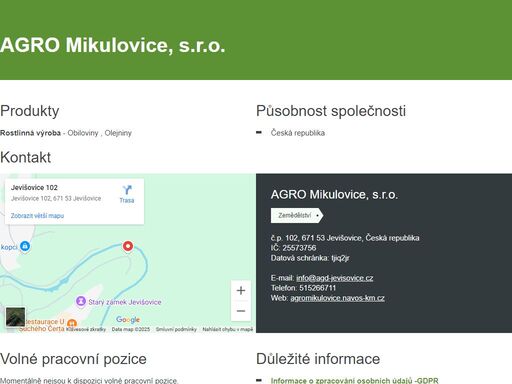Click the Google logo on map

click(128, 320)
